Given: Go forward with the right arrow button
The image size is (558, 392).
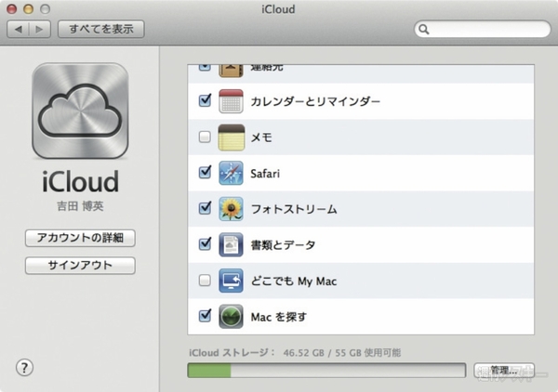Looking at the screenshot, I should [x=39, y=29].
